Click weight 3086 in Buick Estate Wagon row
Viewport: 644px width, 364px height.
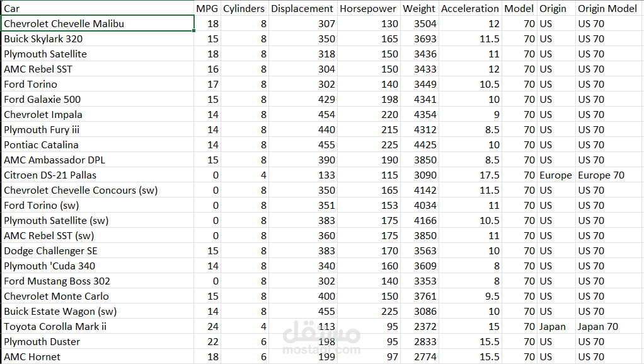[x=420, y=312]
